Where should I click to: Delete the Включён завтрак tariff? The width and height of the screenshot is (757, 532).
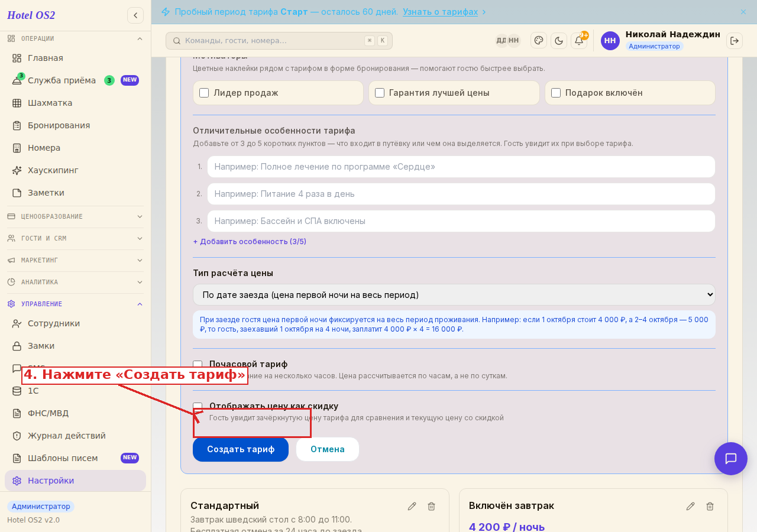click(710, 506)
